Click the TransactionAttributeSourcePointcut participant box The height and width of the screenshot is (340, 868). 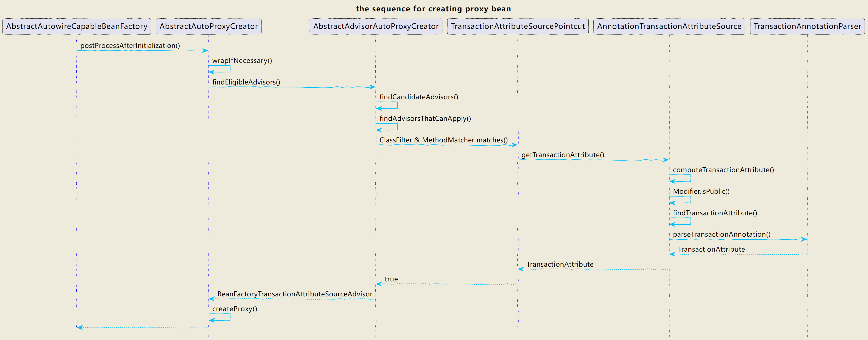518,26
